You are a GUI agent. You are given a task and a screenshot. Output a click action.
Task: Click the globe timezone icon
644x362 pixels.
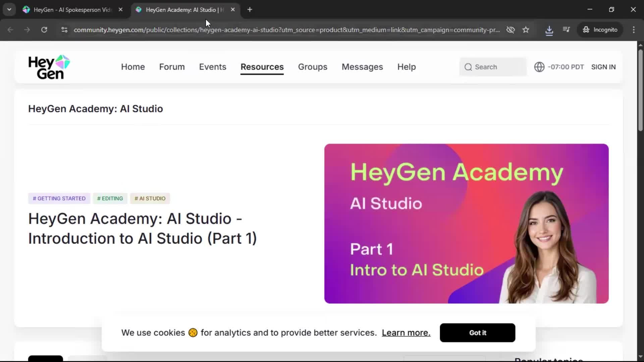pos(539,67)
